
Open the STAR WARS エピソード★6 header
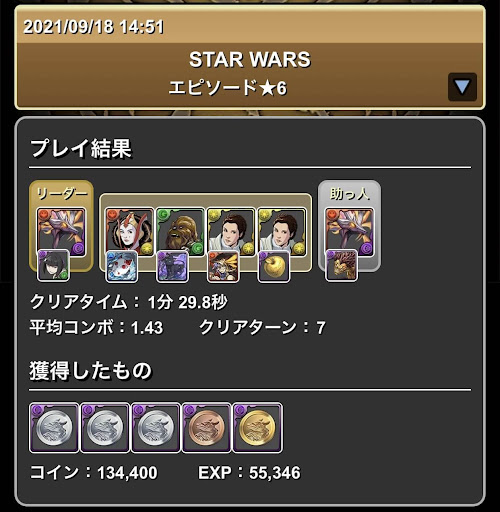point(250,76)
